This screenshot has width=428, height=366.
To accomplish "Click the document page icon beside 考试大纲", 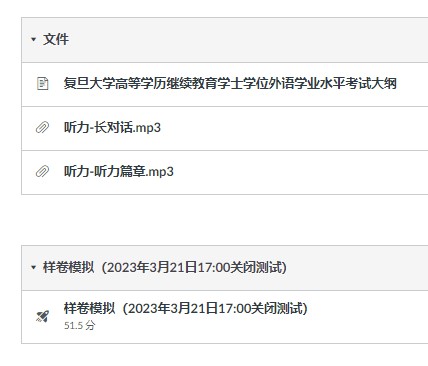I will [x=42, y=84].
